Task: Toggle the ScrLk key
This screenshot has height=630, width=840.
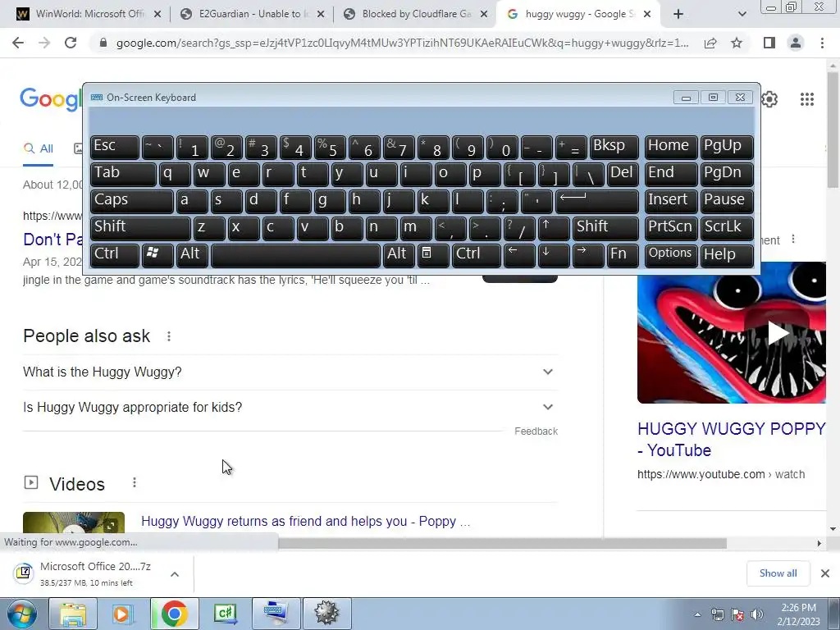Action: (727, 228)
